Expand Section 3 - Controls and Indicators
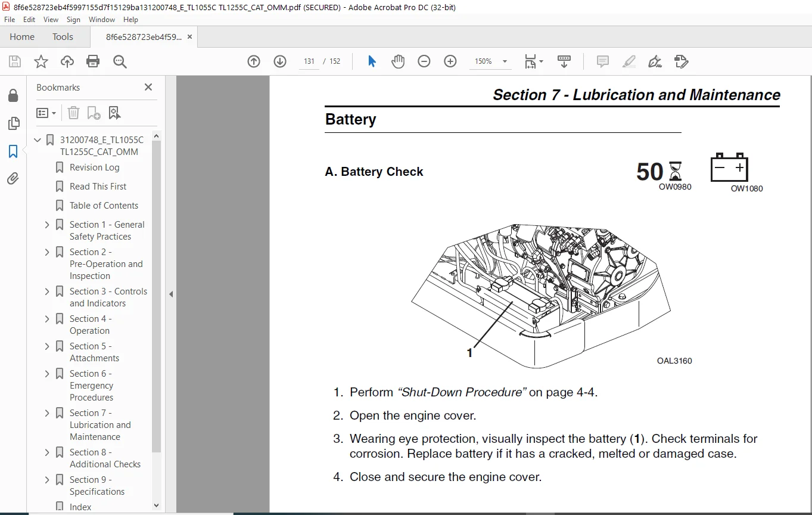Screen dimensions: 812x515 coord(47,291)
